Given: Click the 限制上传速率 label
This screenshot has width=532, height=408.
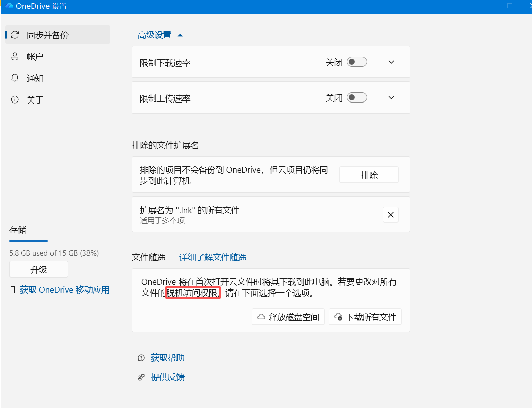Looking at the screenshot, I should pyautogui.click(x=165, y=98).
